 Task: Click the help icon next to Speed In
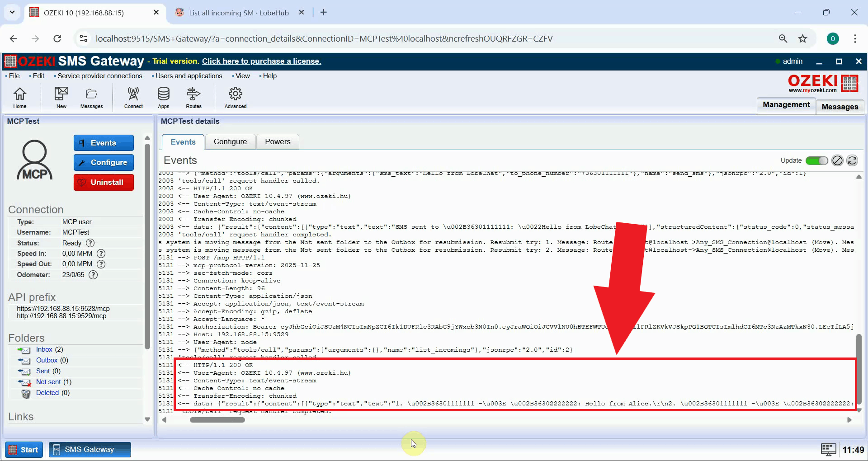click(x=101, y=254)
